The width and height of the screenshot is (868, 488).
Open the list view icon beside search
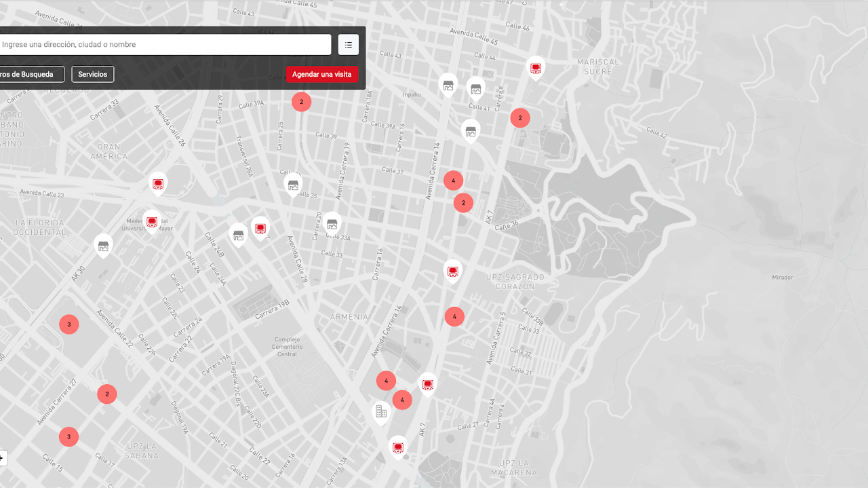[x=348, y=45]
